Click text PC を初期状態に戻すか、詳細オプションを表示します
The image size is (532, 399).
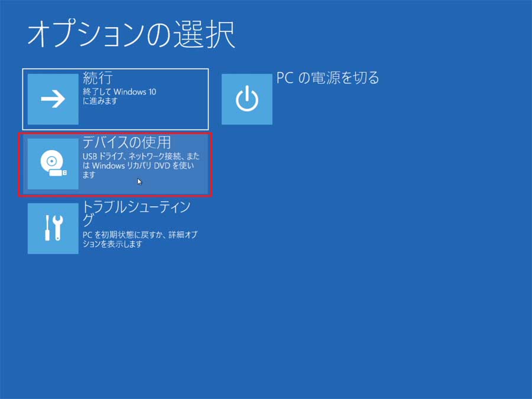point(140,239)
